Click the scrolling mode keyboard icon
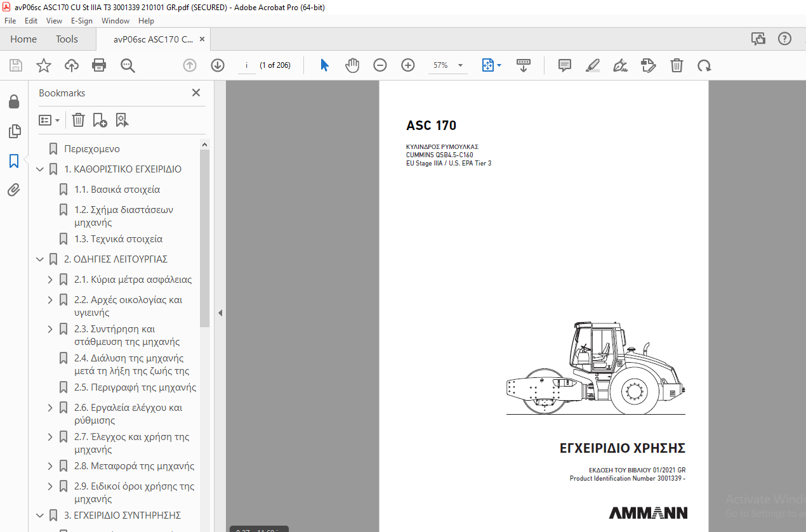 [524, 65]
